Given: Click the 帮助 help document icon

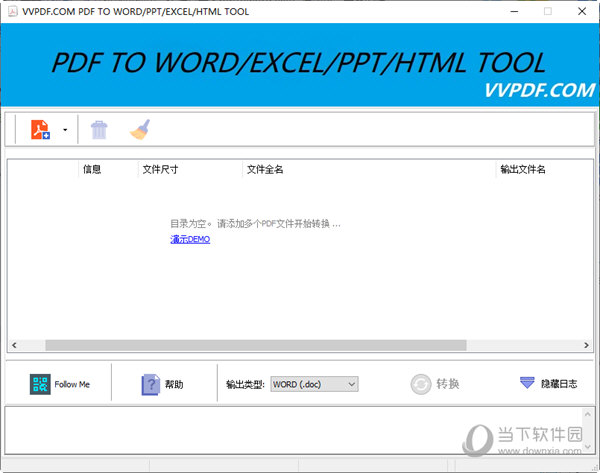Looking at the screenshot, I should [150, 384].
